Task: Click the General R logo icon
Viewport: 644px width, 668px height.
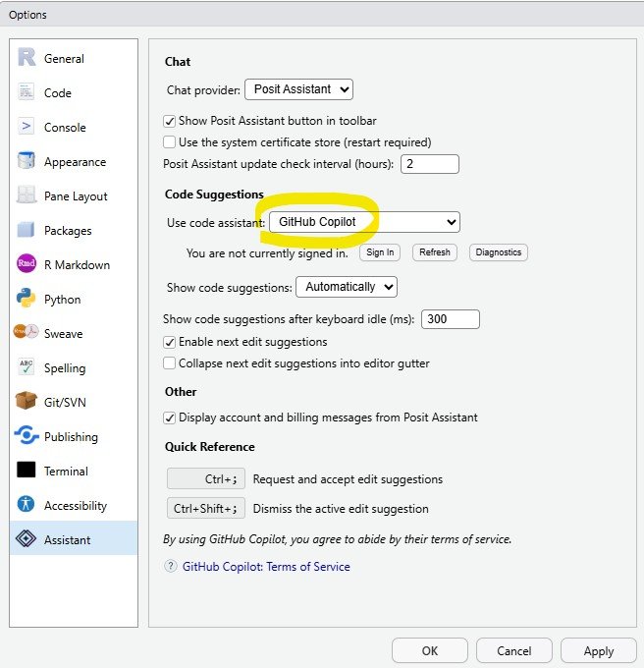Action: click(27, 58)
